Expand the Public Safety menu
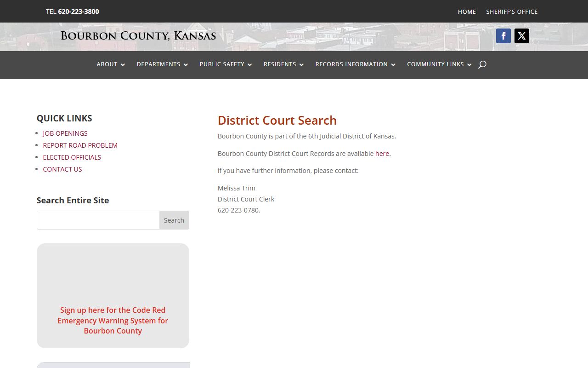This screenshot has width=588, height=368. (x=226, y=64)
